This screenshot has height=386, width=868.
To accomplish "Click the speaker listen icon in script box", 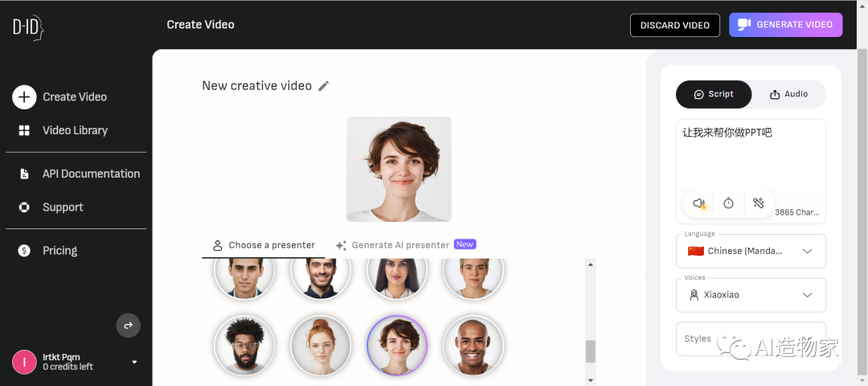I will click(x=700, y=203).
